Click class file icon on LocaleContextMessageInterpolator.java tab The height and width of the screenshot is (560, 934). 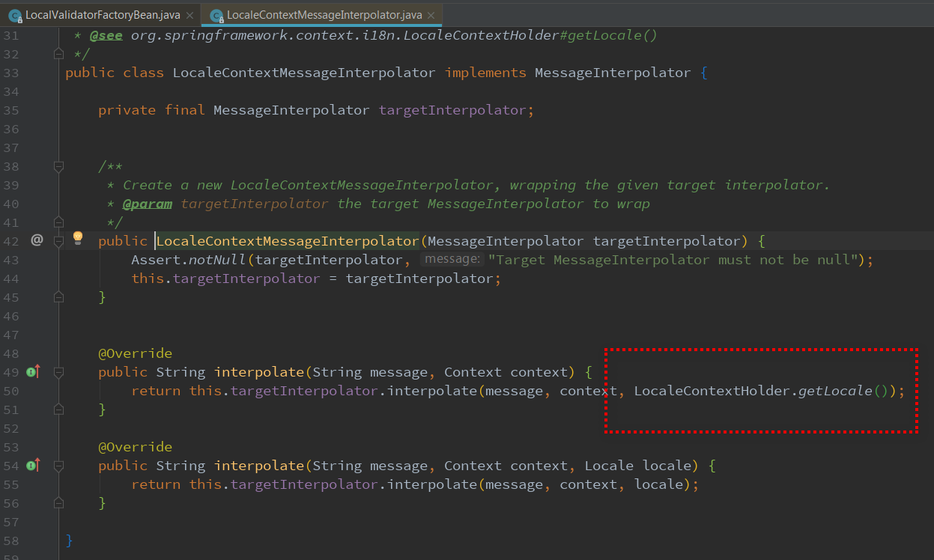coord(216,15)
